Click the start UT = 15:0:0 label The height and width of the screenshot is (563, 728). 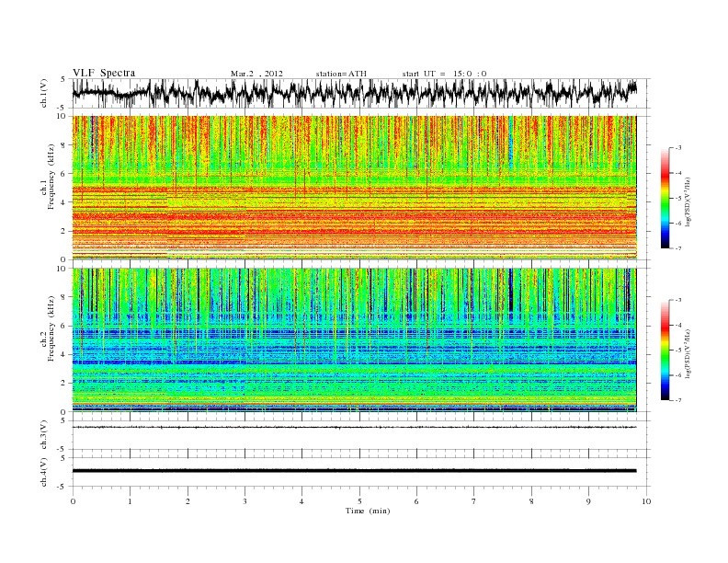pyautogui.click(x=444, y=74)
